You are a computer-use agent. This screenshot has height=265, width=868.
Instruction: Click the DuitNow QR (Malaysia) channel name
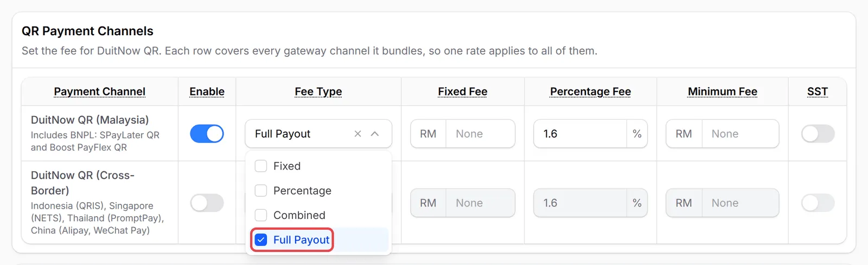[x=90, y=120]
